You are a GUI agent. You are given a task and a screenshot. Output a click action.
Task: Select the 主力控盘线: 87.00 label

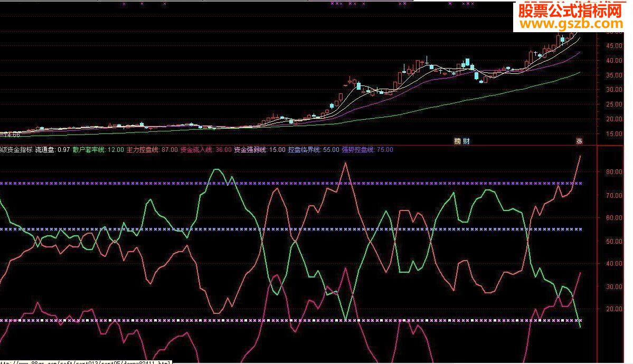[152, 150]
